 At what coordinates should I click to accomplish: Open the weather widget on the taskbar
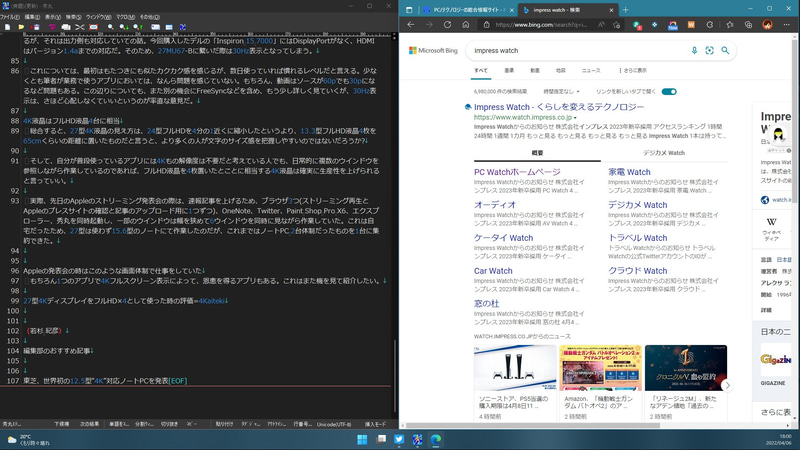coord(28,439)
